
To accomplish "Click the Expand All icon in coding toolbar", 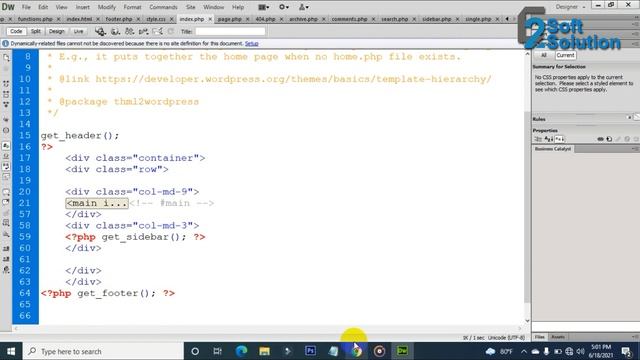I will click(6, 104).
